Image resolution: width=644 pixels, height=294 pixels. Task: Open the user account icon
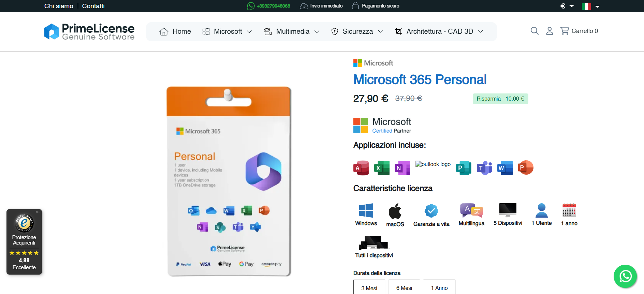[550, 31]
